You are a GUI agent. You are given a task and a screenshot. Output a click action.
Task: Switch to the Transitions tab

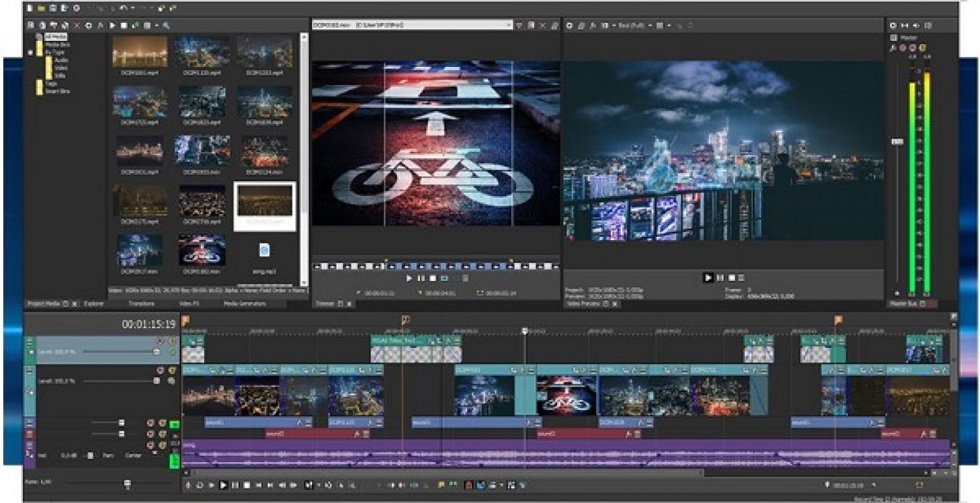142,304
